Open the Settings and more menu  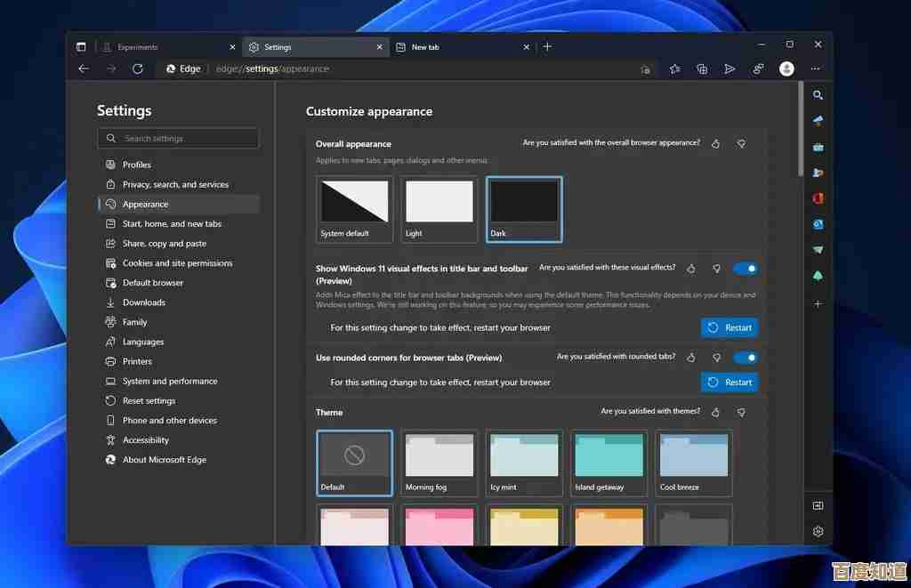tap(815, 68)
